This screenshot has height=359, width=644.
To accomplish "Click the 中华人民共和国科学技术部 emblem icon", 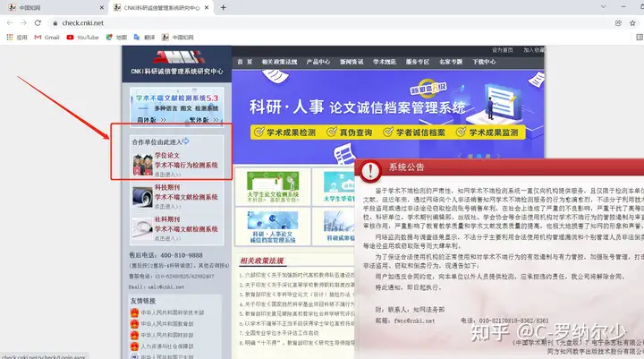I will click(x=134, y=312).
